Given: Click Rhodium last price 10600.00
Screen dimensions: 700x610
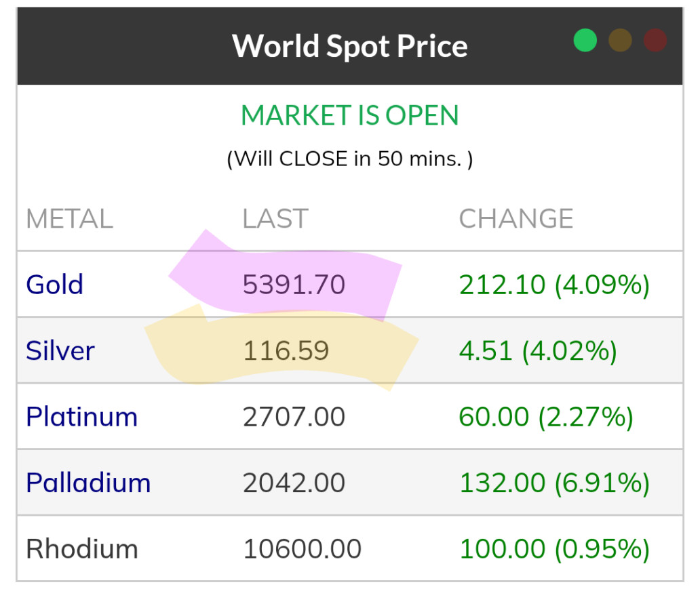Looking at the screenshot, I should pos(302,549).
